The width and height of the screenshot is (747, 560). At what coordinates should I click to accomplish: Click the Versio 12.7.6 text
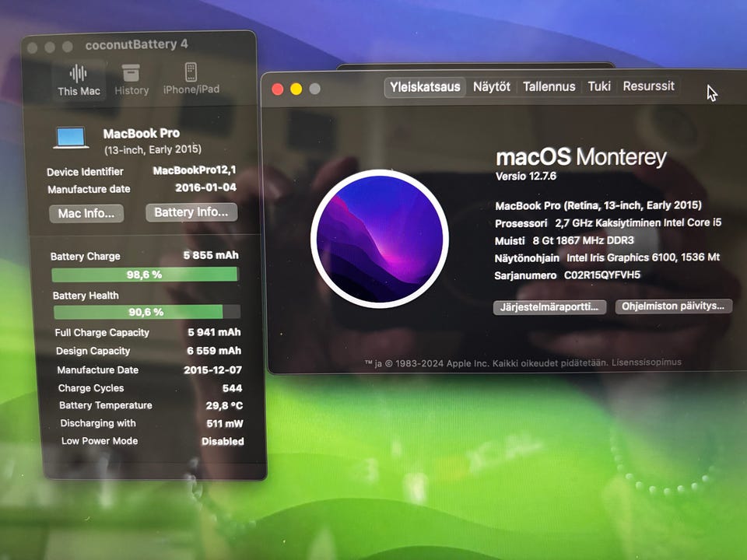pyautogui.click(x=525, y=177)
